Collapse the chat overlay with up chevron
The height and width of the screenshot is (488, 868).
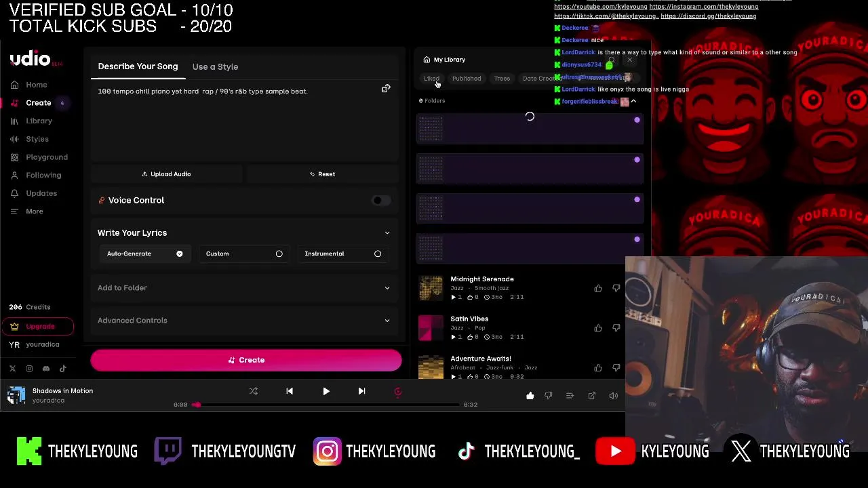(x=633, y=102)
